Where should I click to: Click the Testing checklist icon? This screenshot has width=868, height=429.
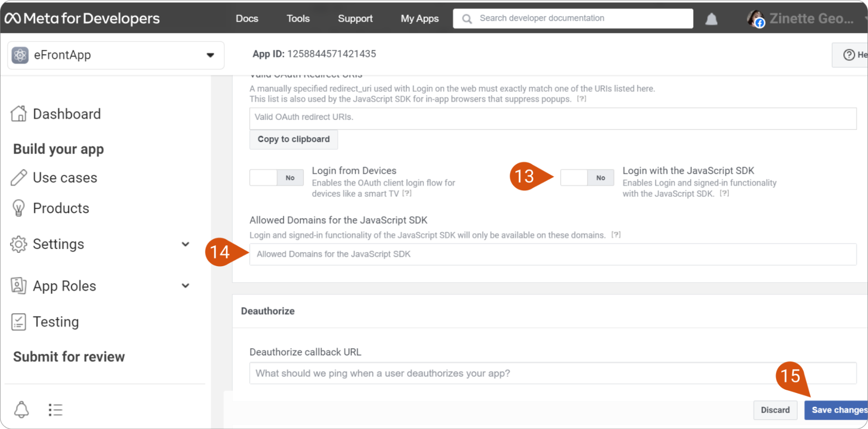(19, 322)
